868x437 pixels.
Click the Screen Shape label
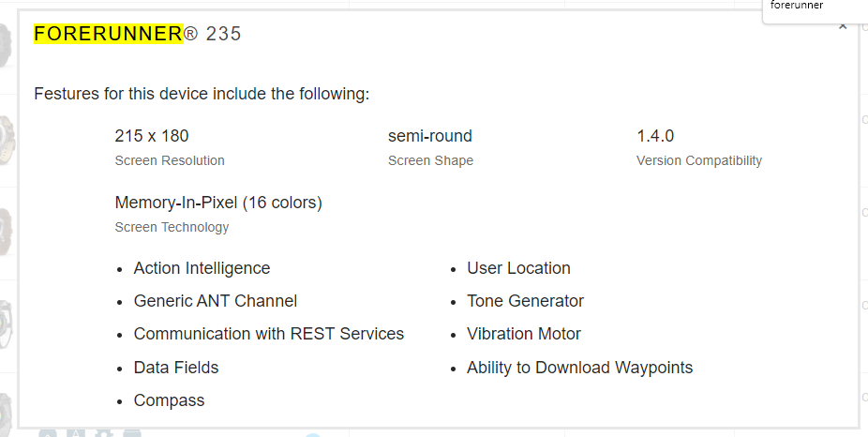pyautogui.click(x=430, y=160)
